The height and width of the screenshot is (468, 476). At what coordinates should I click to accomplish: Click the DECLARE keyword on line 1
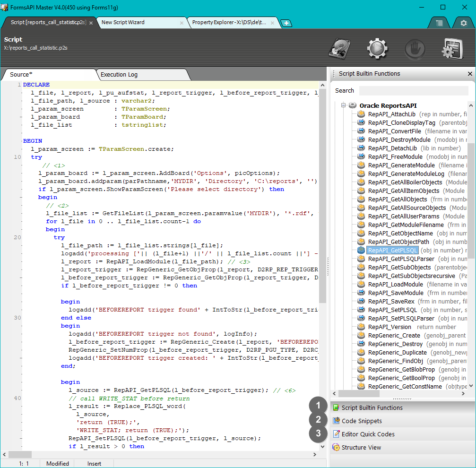pyautogui.click(x=36, y=85)
